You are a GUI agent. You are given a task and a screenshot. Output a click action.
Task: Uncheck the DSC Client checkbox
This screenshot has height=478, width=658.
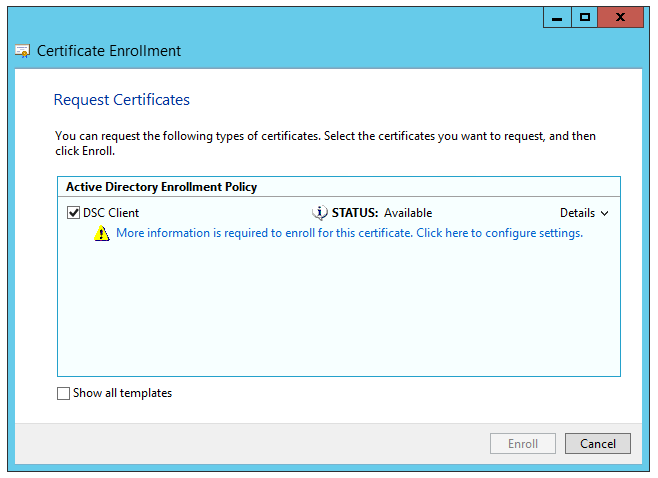[x=73, y=213]
